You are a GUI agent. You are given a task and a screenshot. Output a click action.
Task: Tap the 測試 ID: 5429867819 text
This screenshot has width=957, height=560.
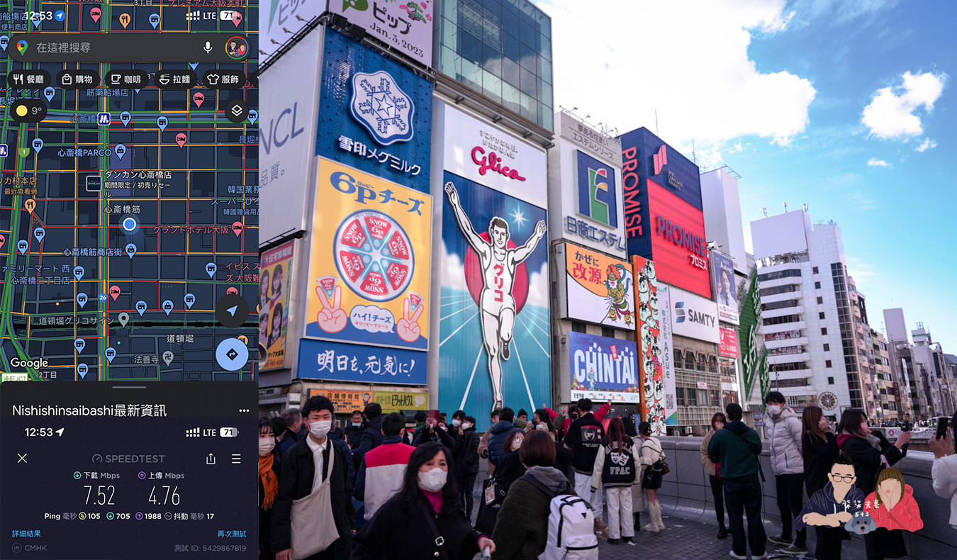[x=210, y=547]
